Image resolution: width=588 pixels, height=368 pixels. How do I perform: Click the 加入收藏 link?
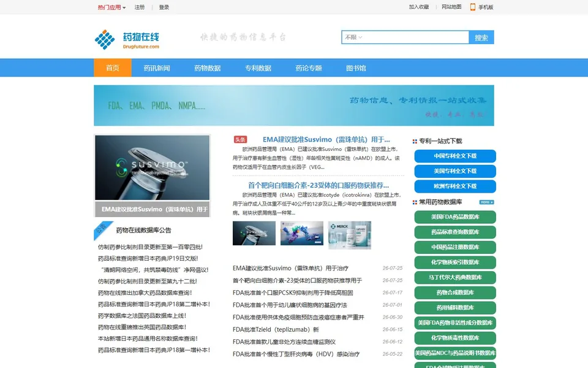click(419, 7)
